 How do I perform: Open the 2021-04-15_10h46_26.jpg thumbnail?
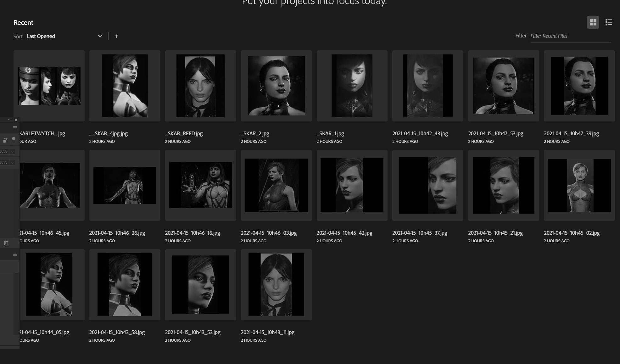[x=125, y=185]
